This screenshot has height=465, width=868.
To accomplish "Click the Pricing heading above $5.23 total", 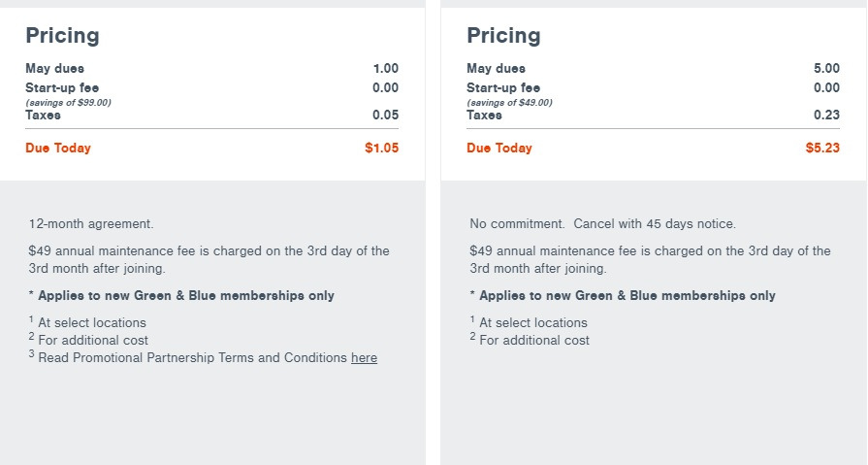I will [x=503, y=36].
